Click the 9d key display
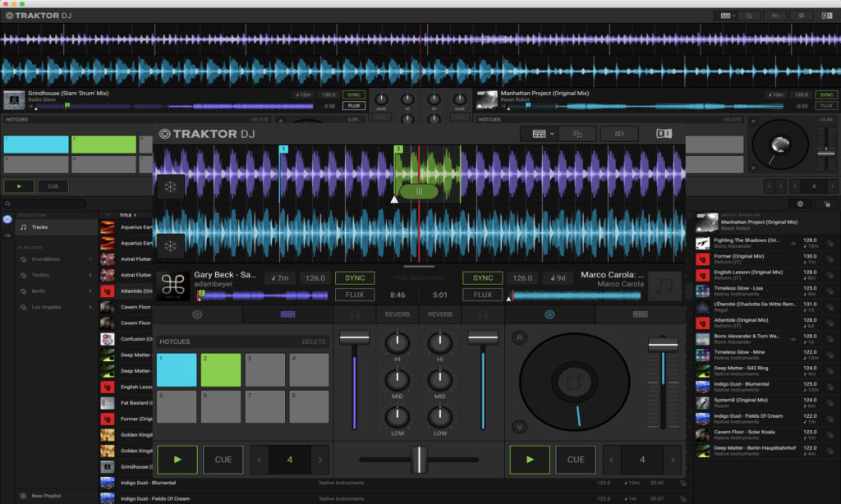The height and width of the screenshot is (504, 841). (x=558, y=277)
